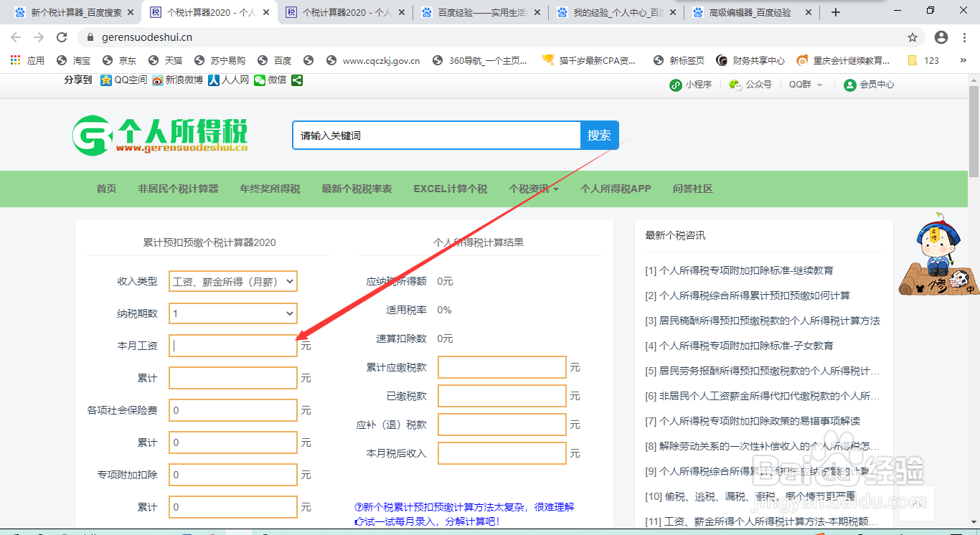Viewport: 980px width, 535px height.
Task: Bookmark this page with the star icon
Action: 913,37
